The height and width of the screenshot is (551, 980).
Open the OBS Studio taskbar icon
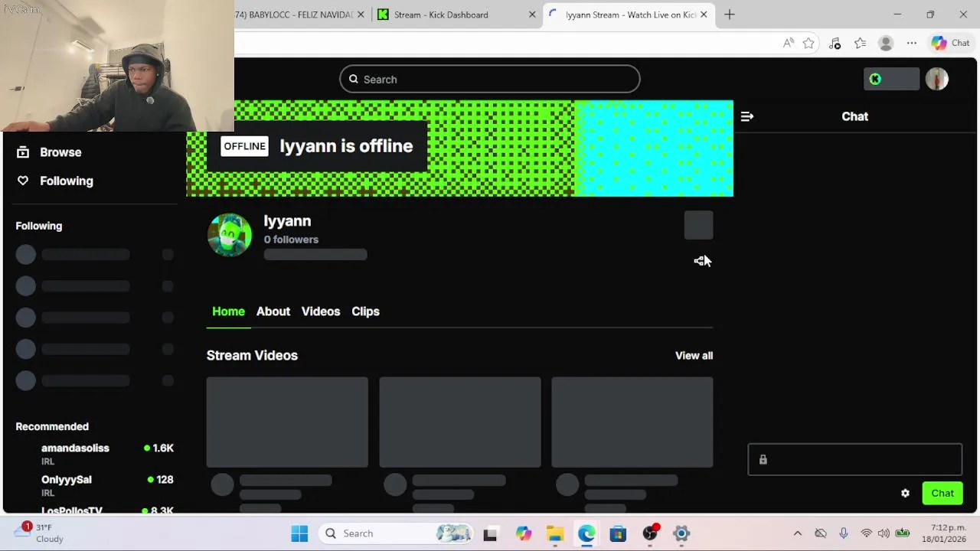click(x=650, y=533)
